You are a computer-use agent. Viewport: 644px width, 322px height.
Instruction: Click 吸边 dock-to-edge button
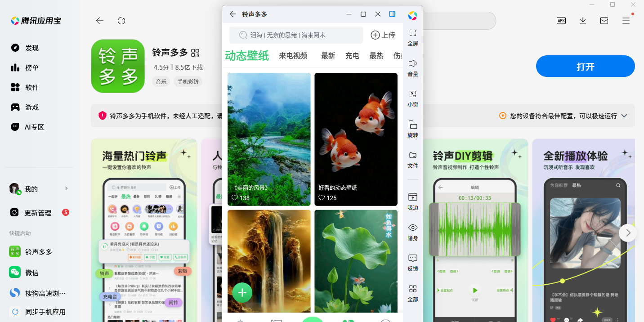pos(413,201)
